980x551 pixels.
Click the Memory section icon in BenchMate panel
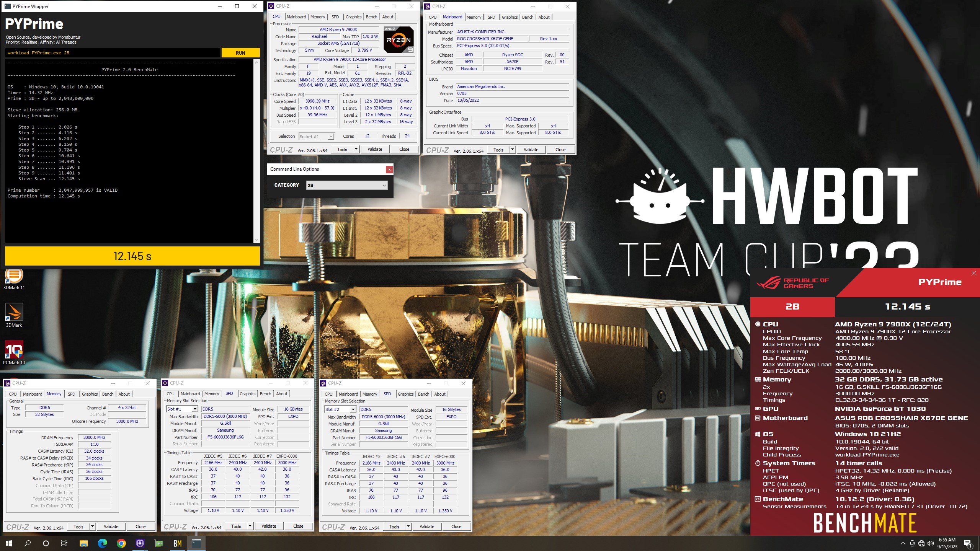click(x=758, y=380)
